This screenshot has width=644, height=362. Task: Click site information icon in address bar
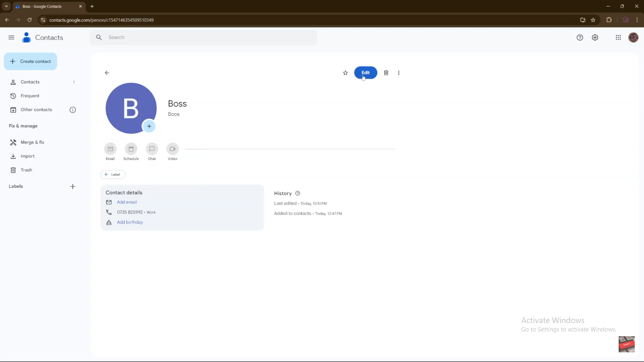coord(43,20)
